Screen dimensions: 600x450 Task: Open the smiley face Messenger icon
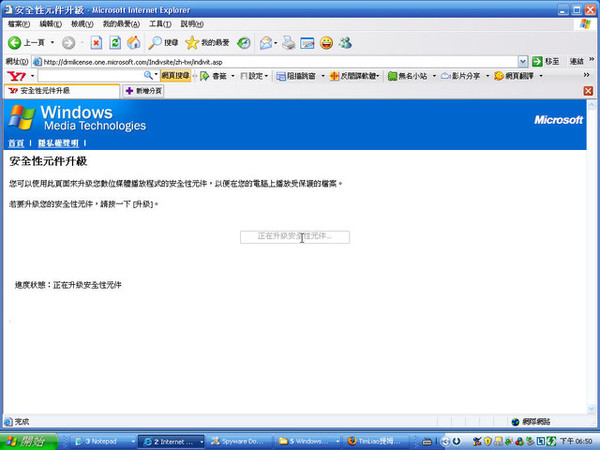tap(326, 43)
